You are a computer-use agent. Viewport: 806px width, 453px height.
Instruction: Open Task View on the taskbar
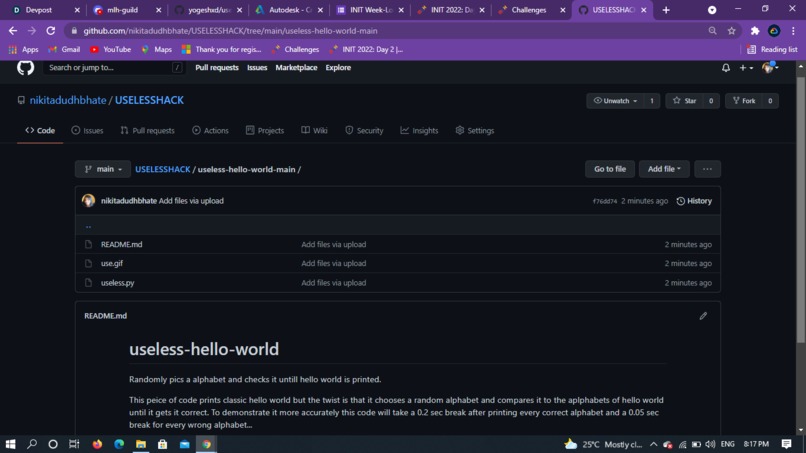(x=75, y=444)
